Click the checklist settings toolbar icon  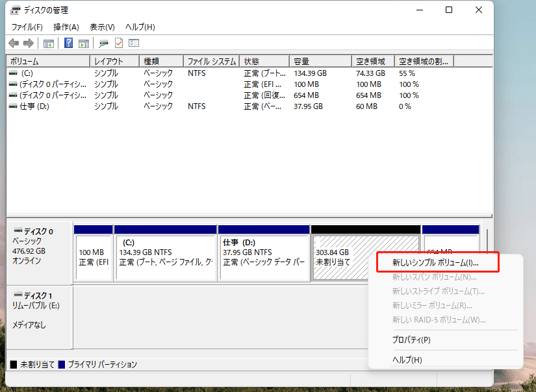pyautogui.click(x=134, y=43)
